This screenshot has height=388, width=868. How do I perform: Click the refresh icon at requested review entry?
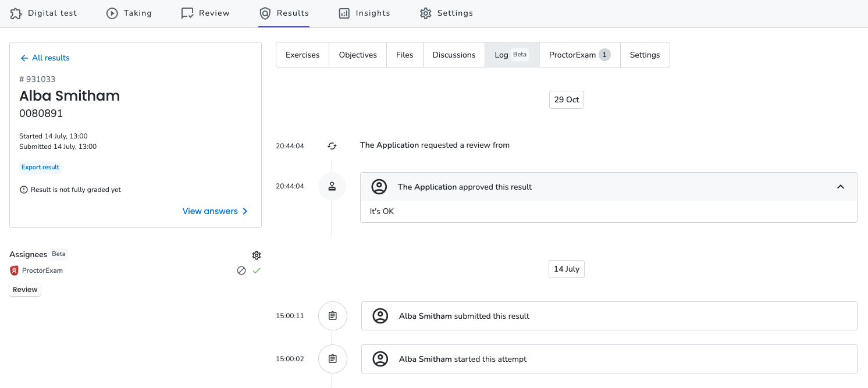pos(332,145)
